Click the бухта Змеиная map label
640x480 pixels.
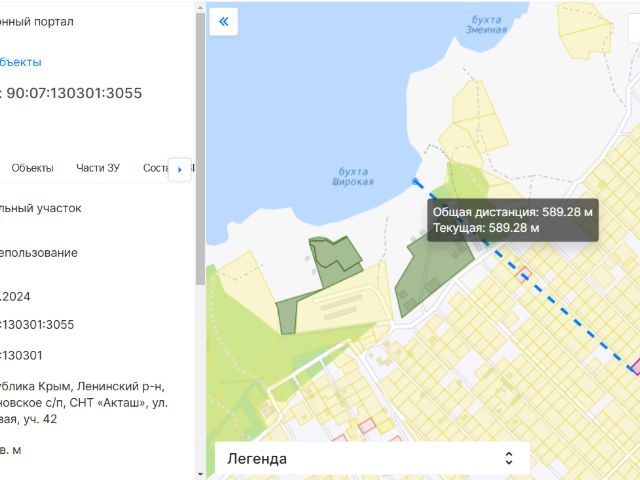pyautogui.click(x=486, y=24)
